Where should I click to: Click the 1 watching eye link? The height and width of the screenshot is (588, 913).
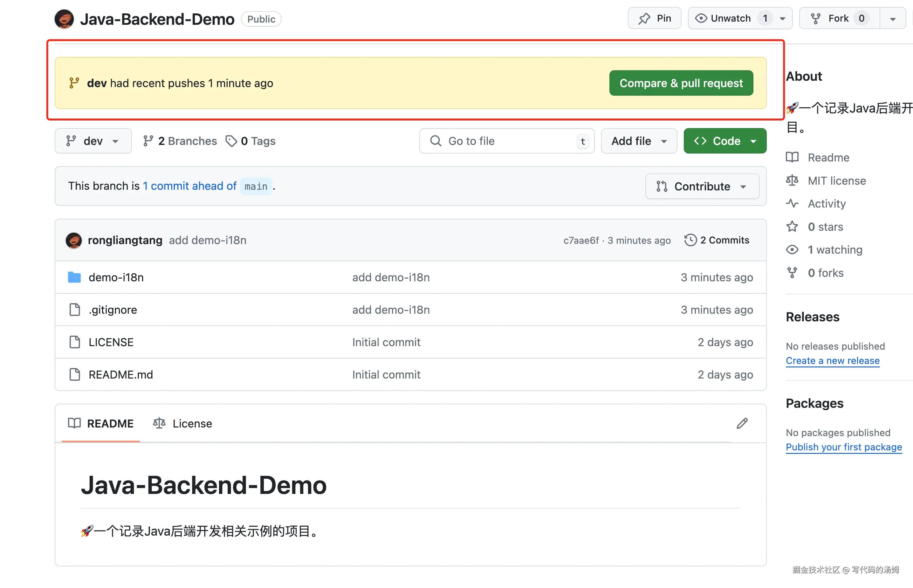coord(834,250)
